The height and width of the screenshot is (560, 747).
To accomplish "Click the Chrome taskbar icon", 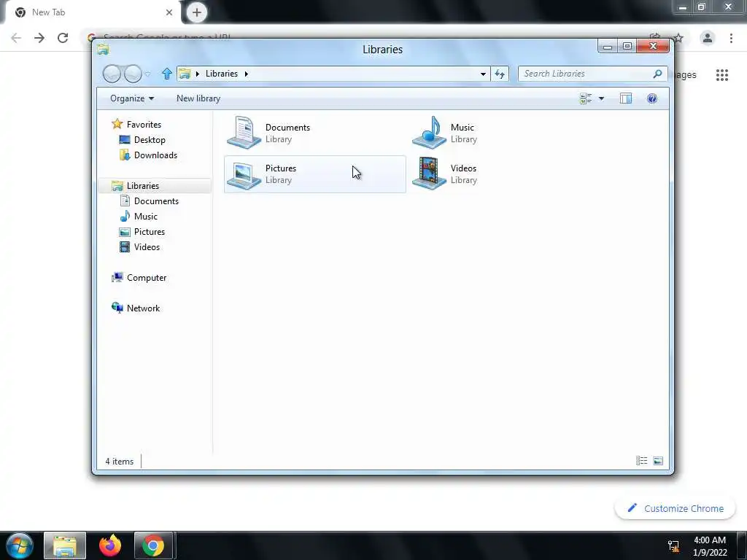I will 153,545.
